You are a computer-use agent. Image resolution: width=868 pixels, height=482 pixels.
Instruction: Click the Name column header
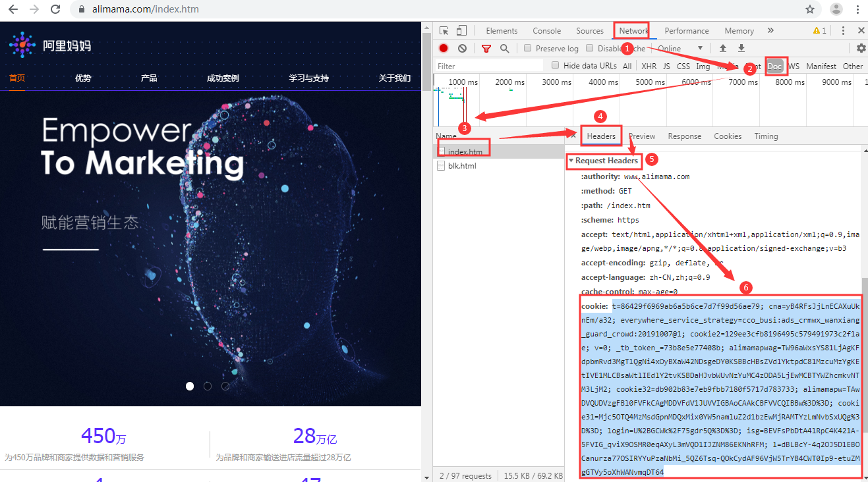point(446,136)
